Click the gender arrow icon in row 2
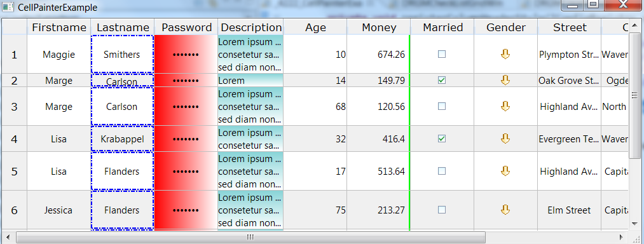644x244 pixels. click(505, 80)
